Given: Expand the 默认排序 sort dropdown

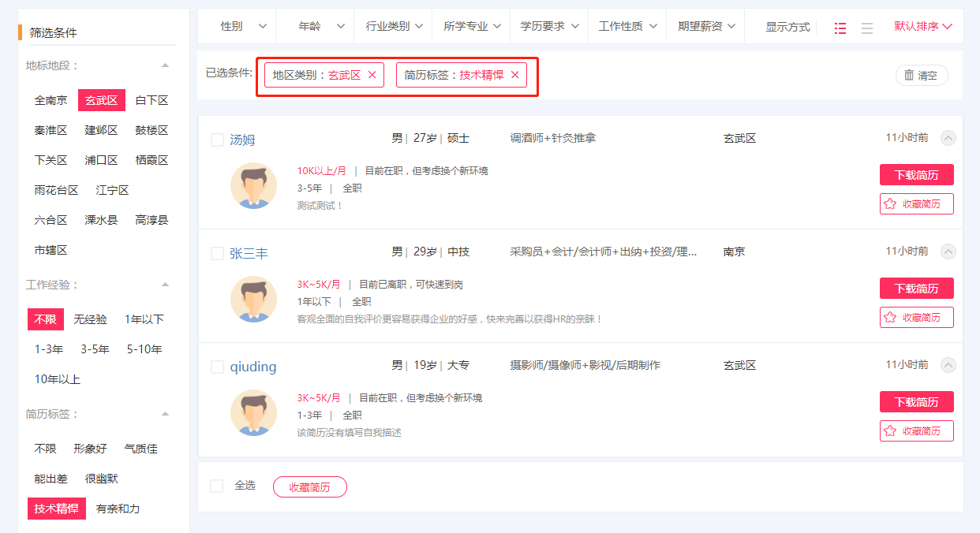Looking at the screenshot, I should coord(923,27).
